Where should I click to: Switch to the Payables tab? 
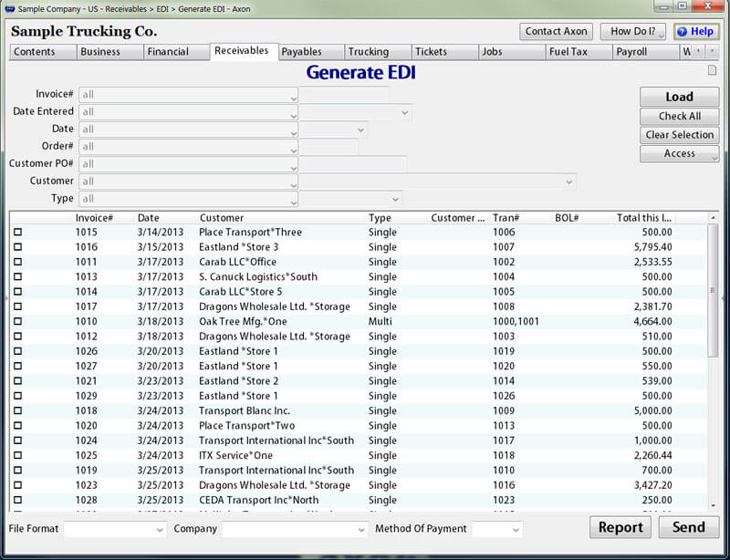click(301, 52)
